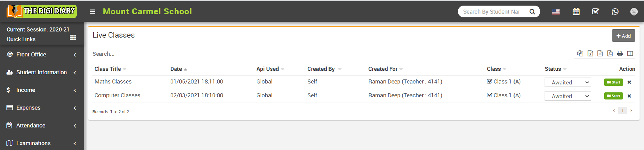Image resolution: width=644 pixels, height=150 pixels.
Task: Open the calendar icon in top bar
Action: pos(576,11)
